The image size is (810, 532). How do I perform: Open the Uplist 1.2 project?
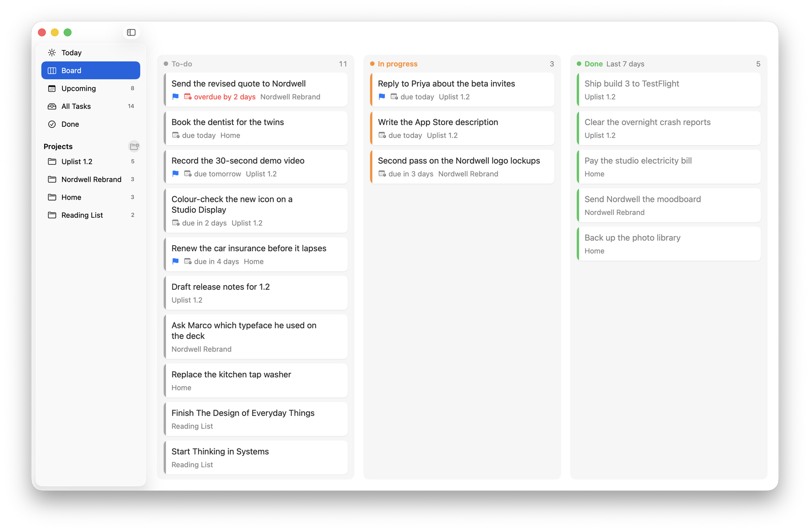(x=91, y=161)
